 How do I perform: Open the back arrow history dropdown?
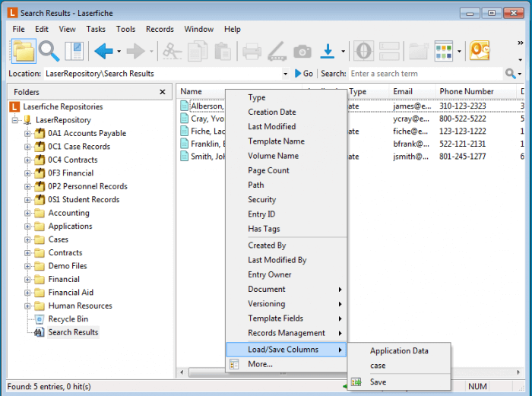tap(119, 52)
